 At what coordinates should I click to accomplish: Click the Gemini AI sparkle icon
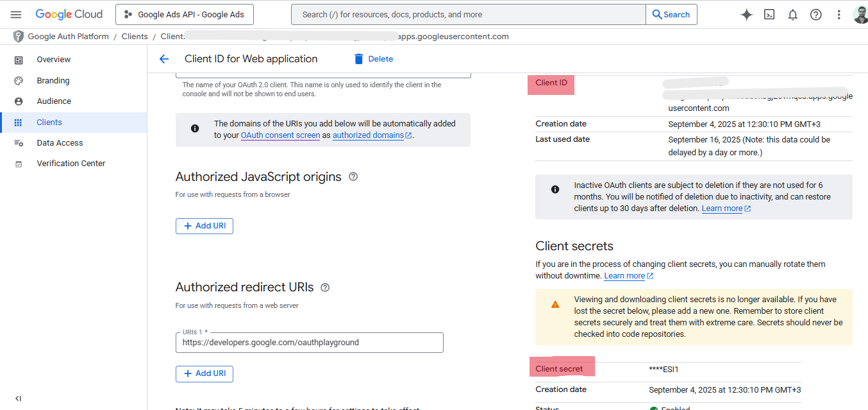click(x=746, y=15)
